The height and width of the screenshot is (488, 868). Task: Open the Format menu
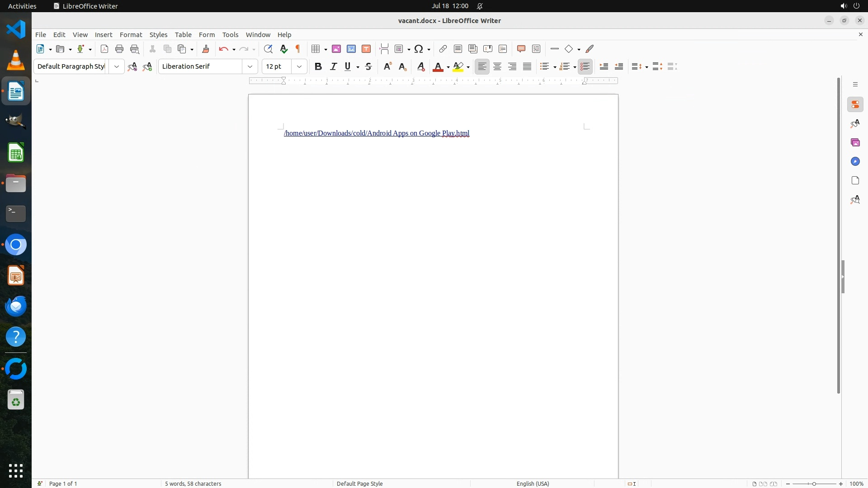click(131, 35)
